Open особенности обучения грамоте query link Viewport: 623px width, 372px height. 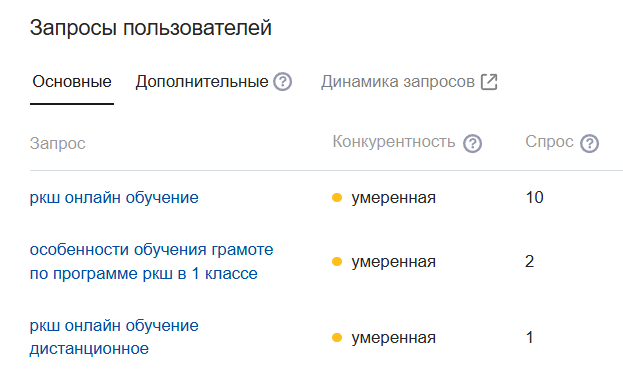click(x=151, y=262)
